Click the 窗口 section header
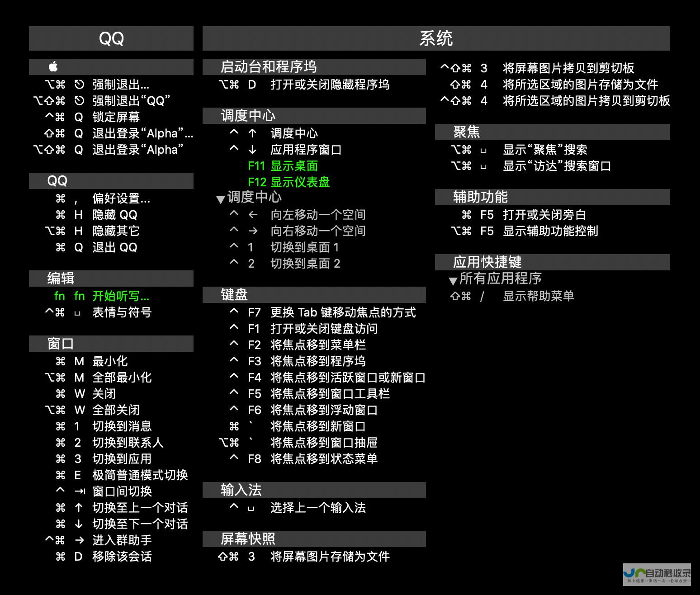This screenshot has width=700, height=595. (111, 344)
